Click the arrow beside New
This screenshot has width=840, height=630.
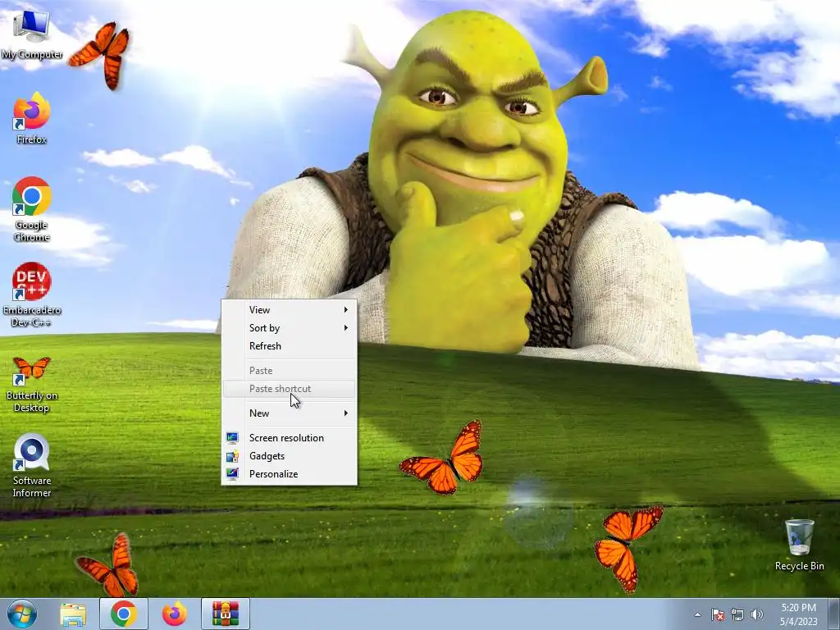(x=346, y=413)
